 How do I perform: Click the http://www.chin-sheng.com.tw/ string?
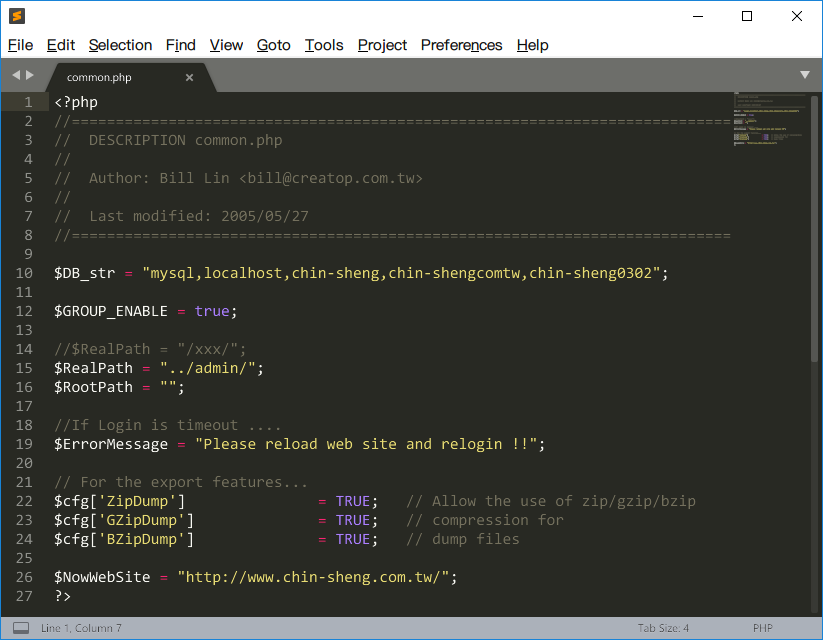click(x=313, y=577)
